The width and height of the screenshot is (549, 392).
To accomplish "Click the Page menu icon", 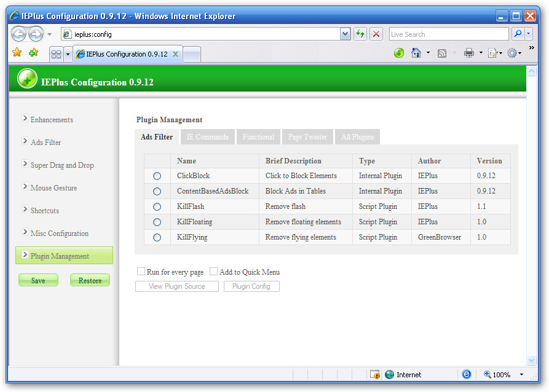I will click(493, 53).
